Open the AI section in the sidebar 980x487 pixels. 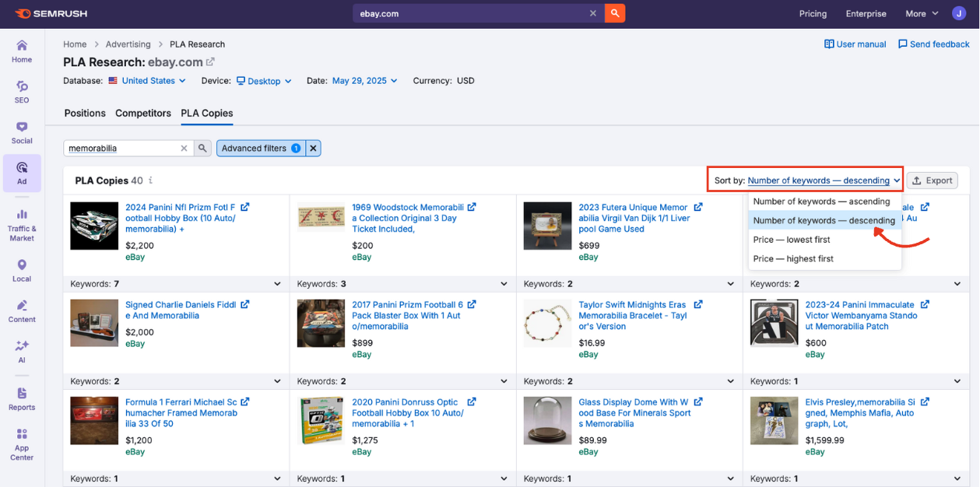21,350
